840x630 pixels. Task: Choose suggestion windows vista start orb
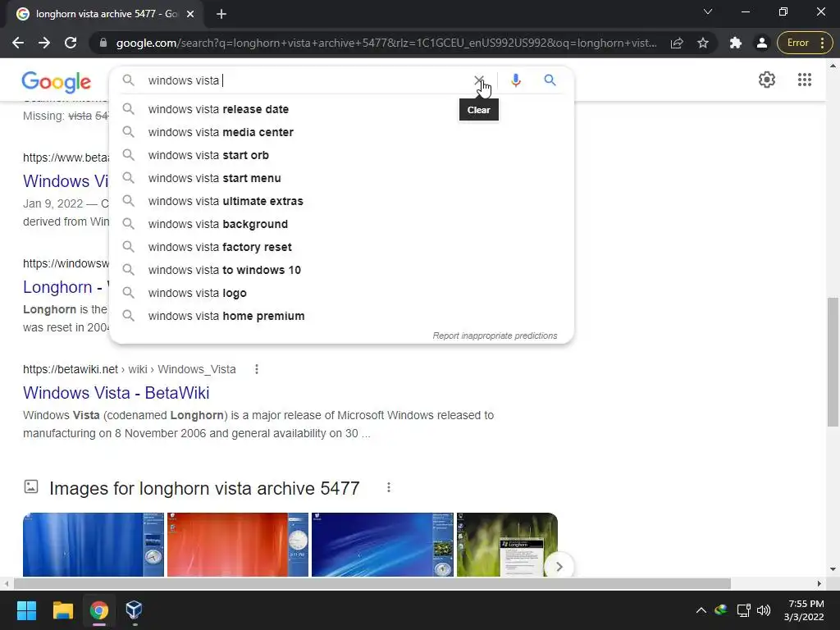pyautogui.click(x=341, y=155)
